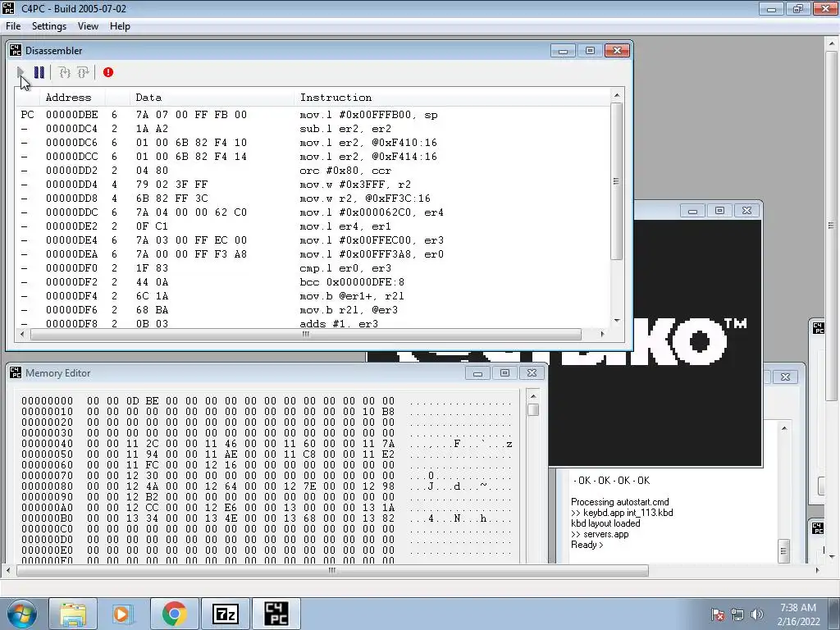Open the Settings menu
The image size is (840, 630).
pos(48,26)
